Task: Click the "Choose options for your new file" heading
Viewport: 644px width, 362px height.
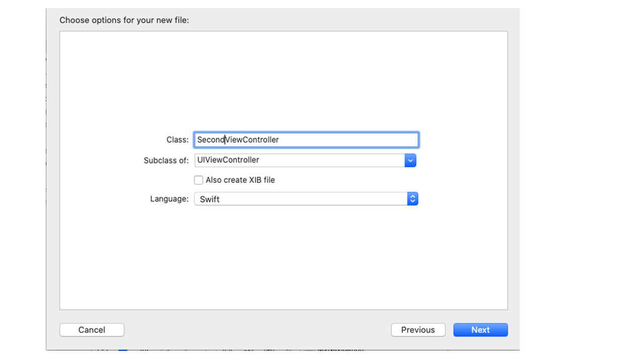Action: click(x=124, y=21)
